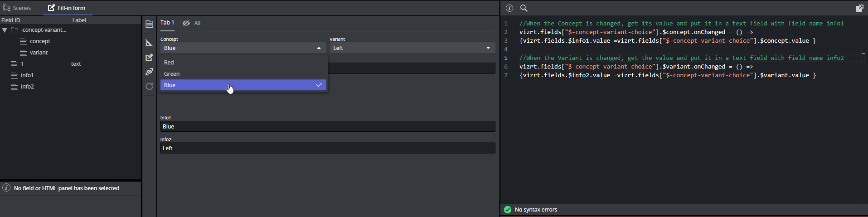Click the search magnifier in script editor

pyautogui.click(x=524, y=8)
